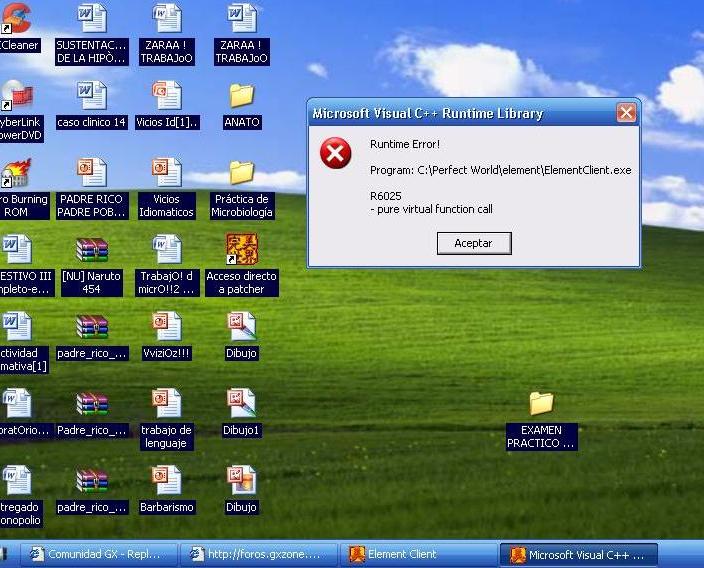Click the 'Runtime Error!' text in dialog
This screenshot has width=704, height=568.
click(x=405, y=144)
